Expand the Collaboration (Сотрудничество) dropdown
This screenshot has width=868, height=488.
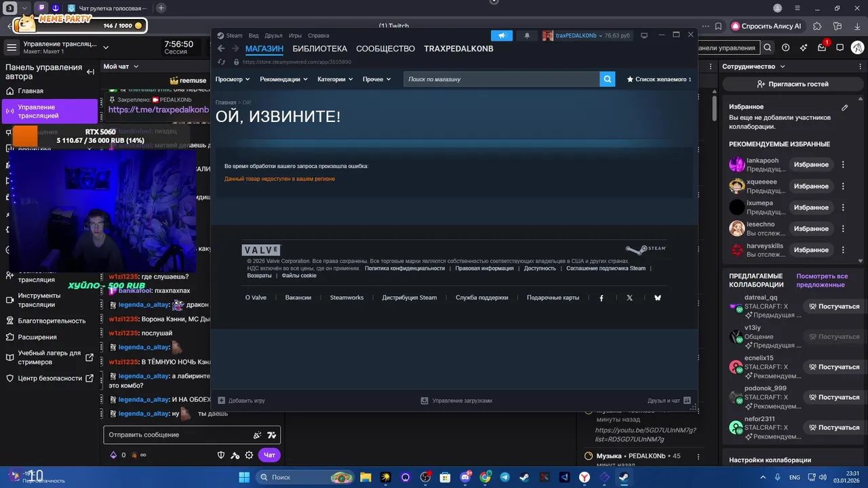pos(753,66)
